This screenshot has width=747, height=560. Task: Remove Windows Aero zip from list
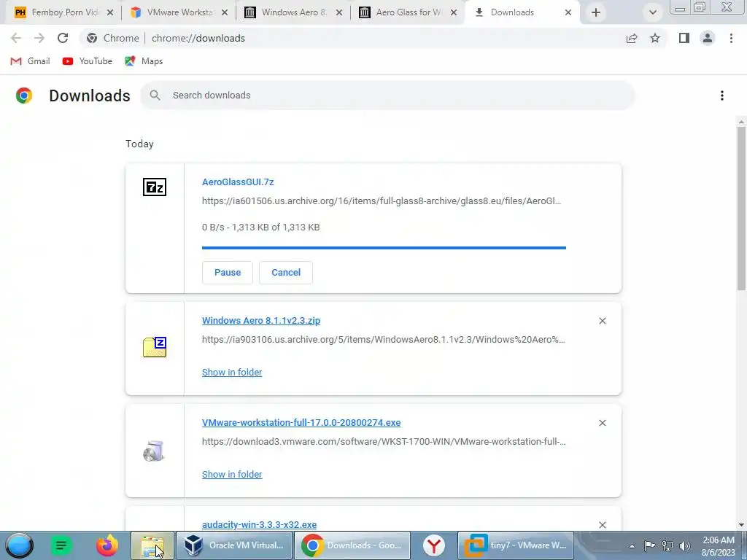coord(602,321)
